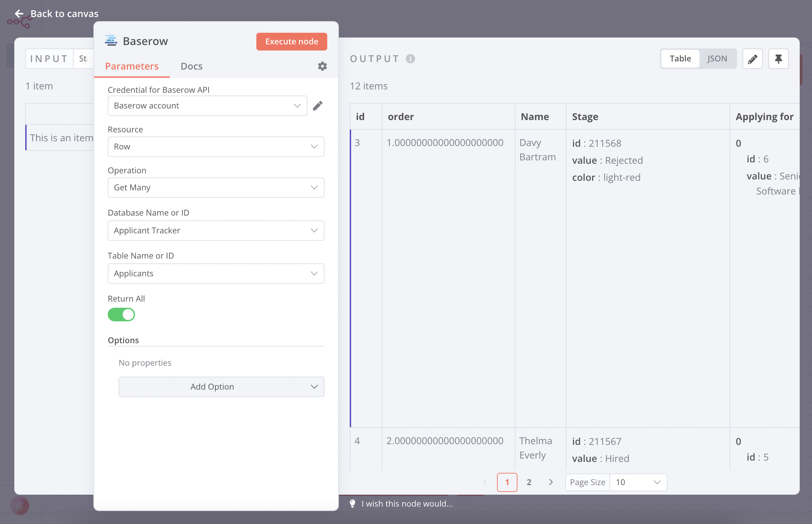
Task: Click the Baserow node logo
Action: point(111,41)
